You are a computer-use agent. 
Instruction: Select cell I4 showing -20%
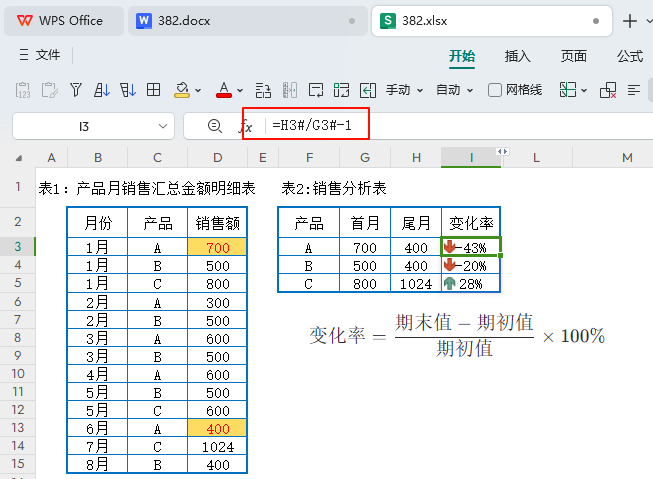click(471, 265)
